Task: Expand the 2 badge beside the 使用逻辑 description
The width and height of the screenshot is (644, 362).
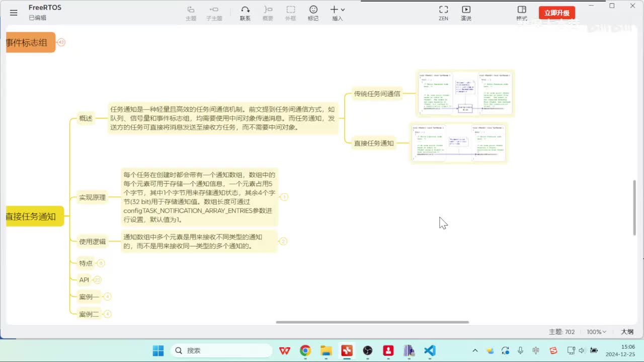Action: pyautogui.click(x=283, y=241)
